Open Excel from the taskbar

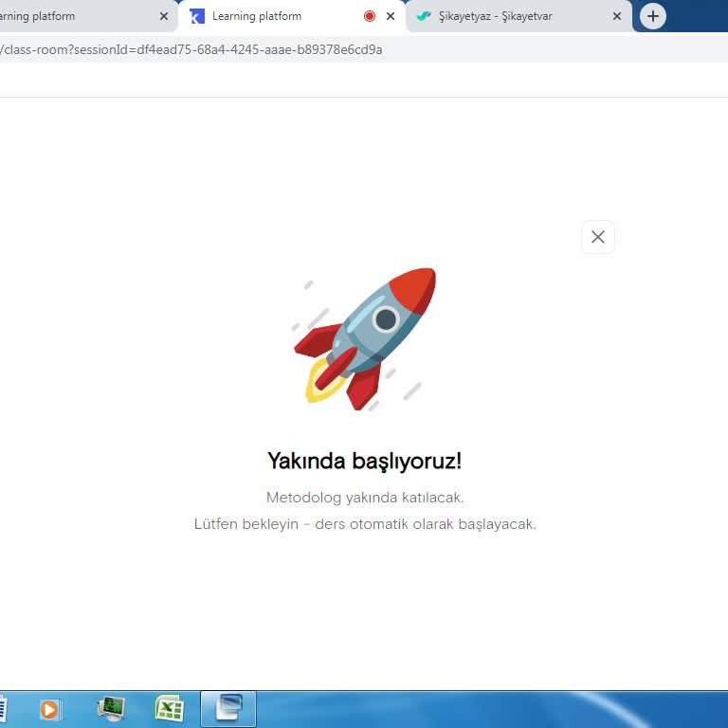[x=169, y=708]
